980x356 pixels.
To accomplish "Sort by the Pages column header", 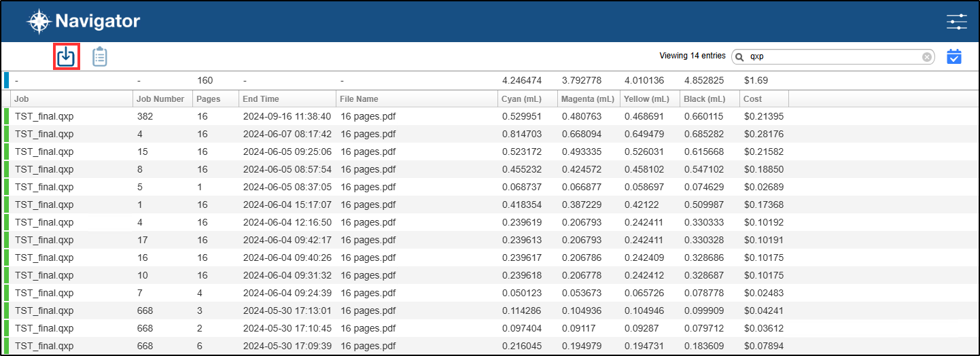I will [x=215, y=99].
